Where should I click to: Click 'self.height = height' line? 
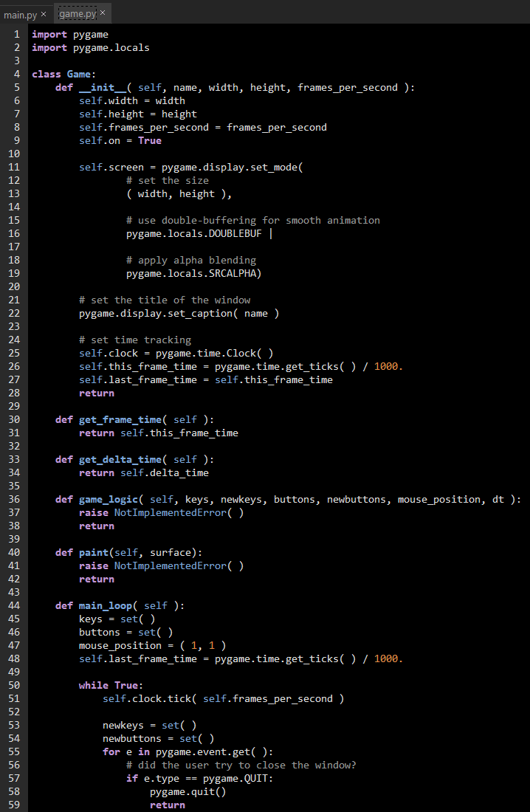(x=138, y=114)
